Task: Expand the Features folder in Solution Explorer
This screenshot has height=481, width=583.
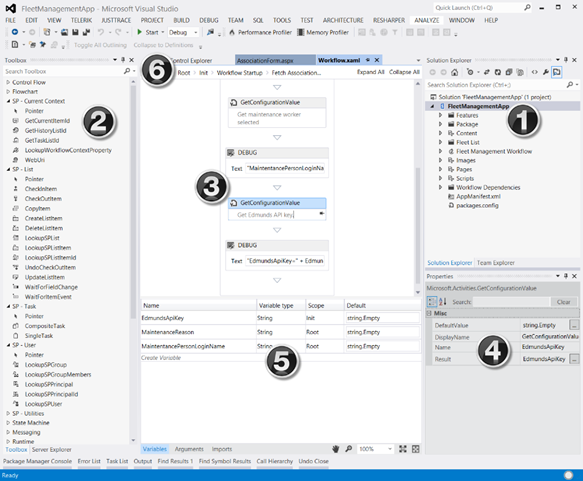Action: point(440,115)
